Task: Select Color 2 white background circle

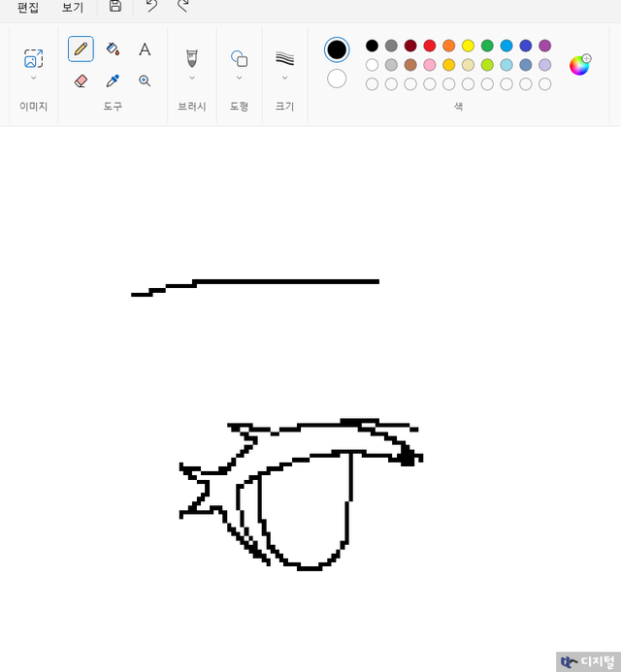Action: click(x=337, y=79)
